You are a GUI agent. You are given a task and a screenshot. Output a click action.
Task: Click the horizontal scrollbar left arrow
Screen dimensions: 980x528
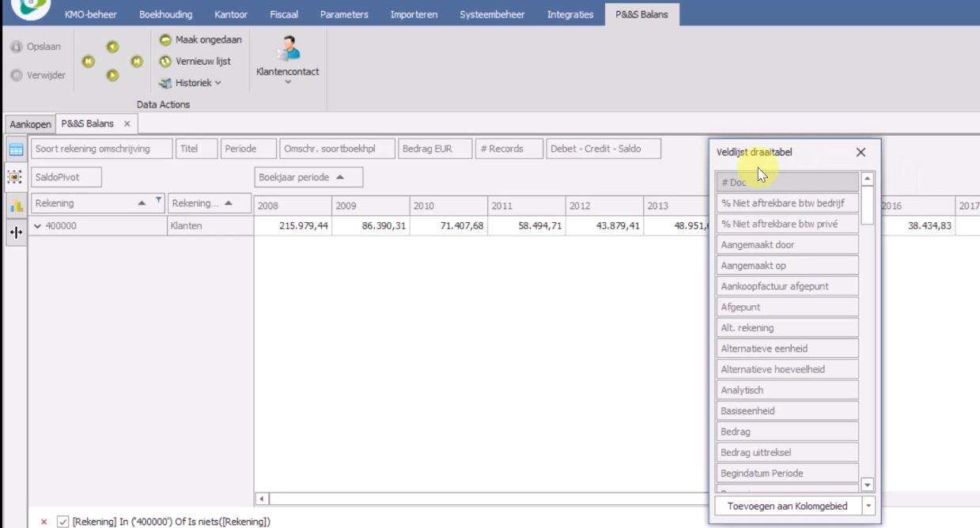point(262,499)
